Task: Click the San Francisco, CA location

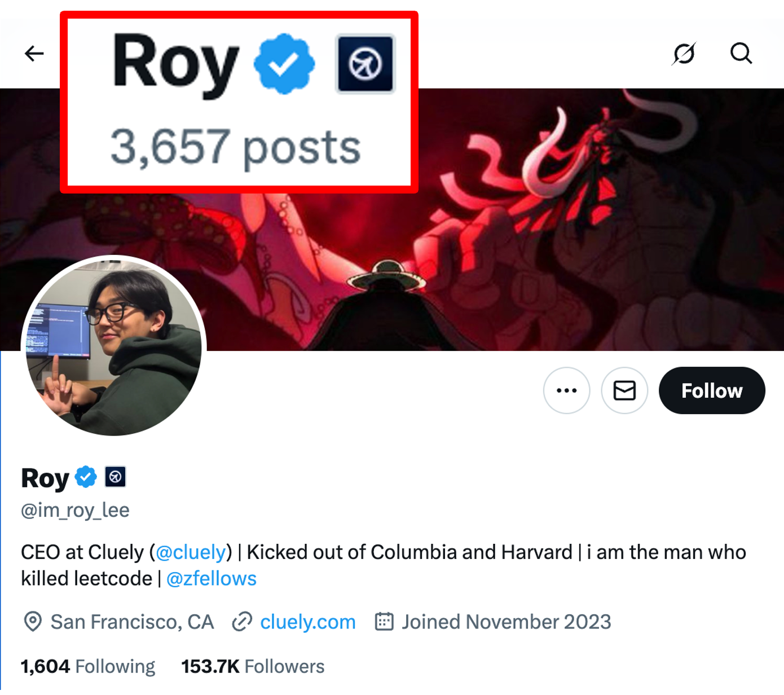Action: pos(132,622)
